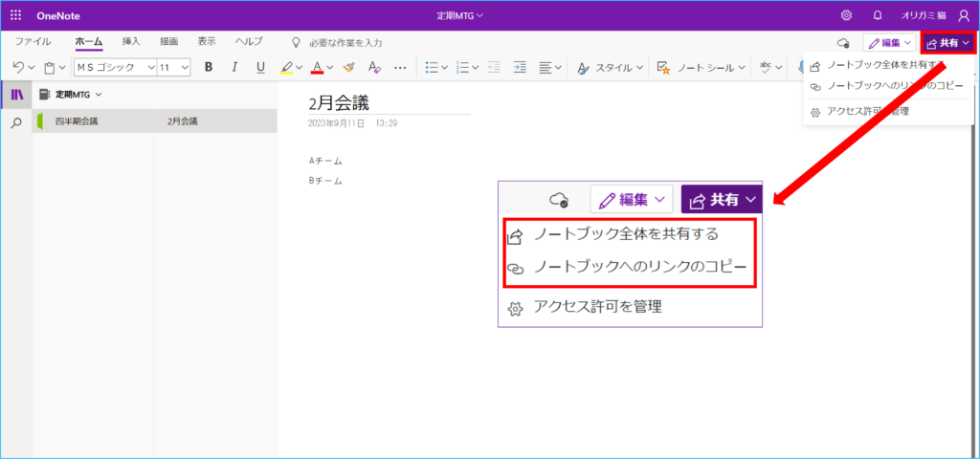
Task: Click the paste clipboard icon
Action: click(49, 68)
